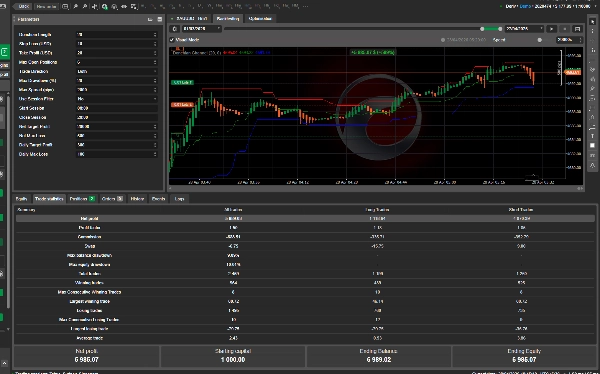The image size is (600, 374).
Task: Adjust the Daily Max Loss stepper arrows
Action: pyautogui.click(x=155, y=154)
